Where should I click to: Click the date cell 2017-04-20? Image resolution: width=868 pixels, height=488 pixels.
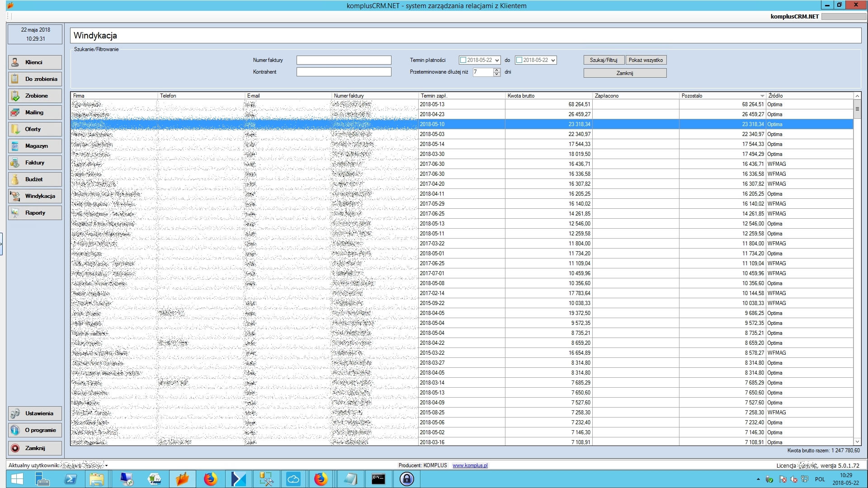tap(462, 184)
